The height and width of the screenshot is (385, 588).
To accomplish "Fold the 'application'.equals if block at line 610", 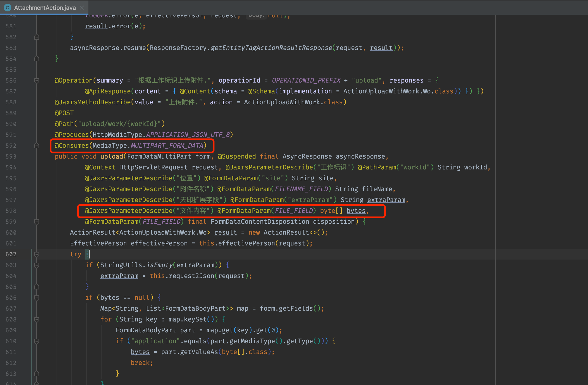I will [x=37, y=341].
